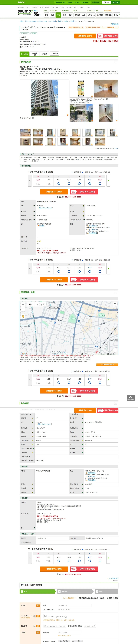Follow the 久留米市 breadcrumb link
Viewport: 138px width, 644px height.
(66, 21)
